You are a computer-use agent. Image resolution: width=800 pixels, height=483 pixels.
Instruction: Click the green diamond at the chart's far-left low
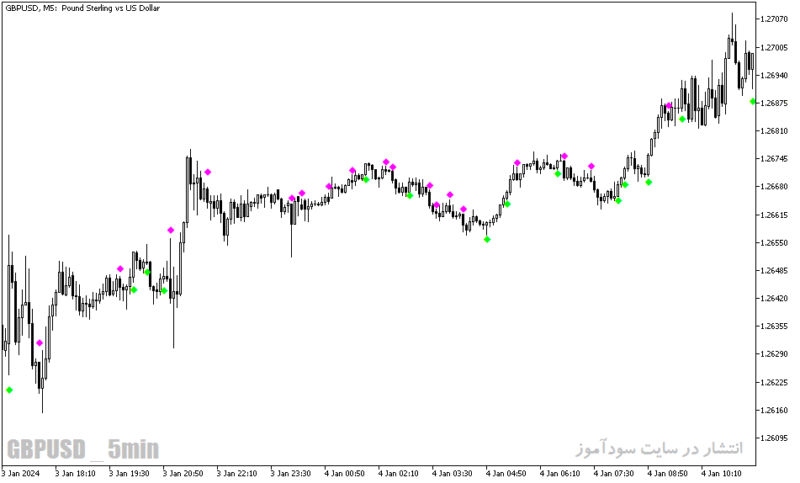[x=9, y=390]
